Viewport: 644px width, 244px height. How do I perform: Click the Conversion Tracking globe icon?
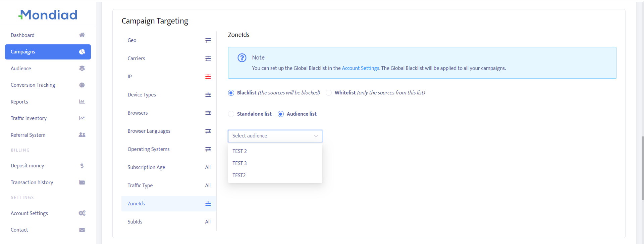click(x=82, y=85)
